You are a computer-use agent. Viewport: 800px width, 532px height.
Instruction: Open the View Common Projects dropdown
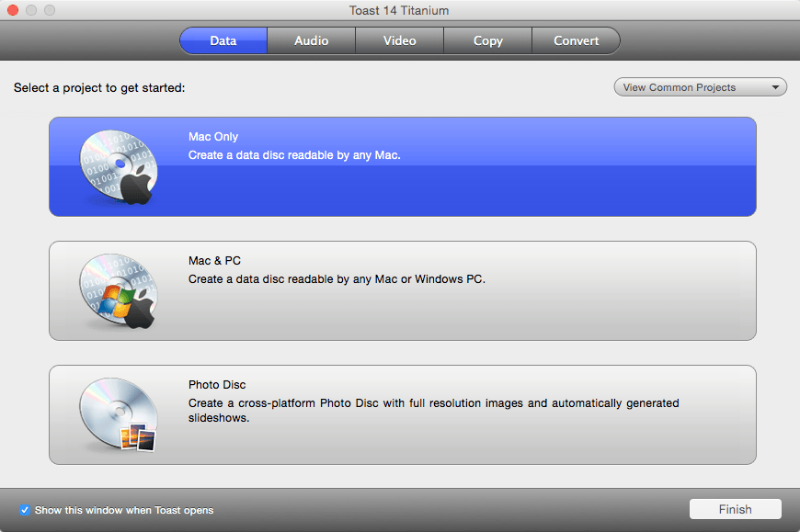point(700,87)
